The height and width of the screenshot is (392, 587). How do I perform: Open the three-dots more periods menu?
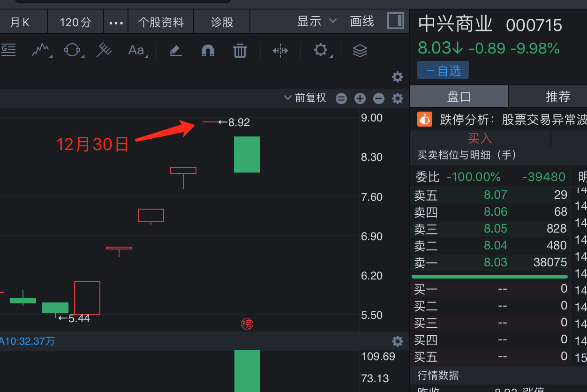point(116,23)
